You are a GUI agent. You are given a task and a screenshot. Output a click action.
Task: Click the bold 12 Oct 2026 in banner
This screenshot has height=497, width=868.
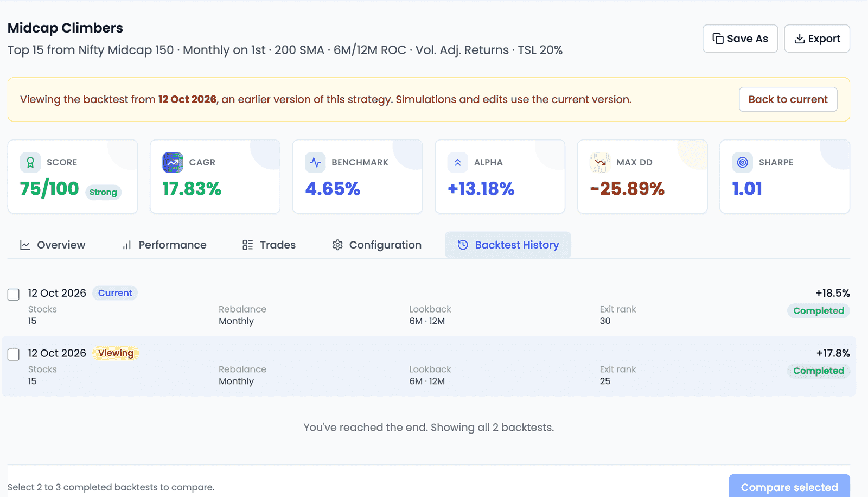point(187,99)
